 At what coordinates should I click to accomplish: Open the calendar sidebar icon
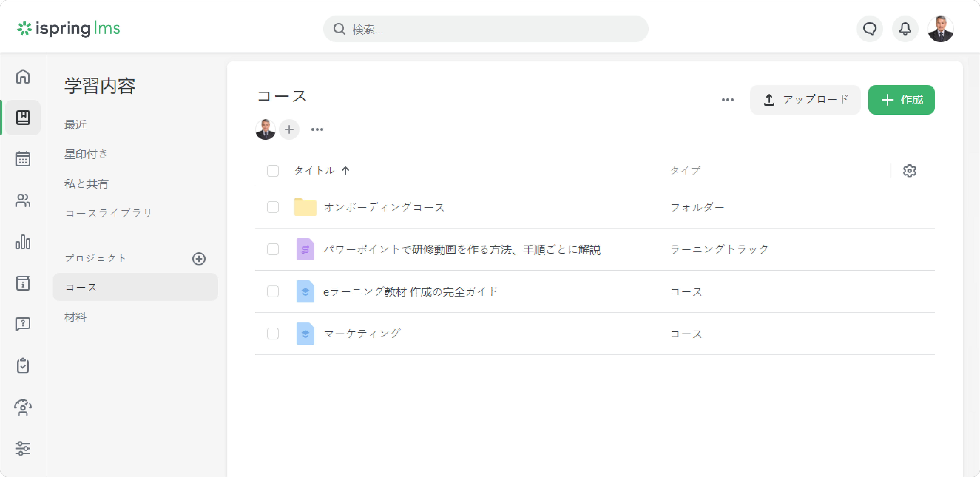pyautogui.click(x=23, y=159)
